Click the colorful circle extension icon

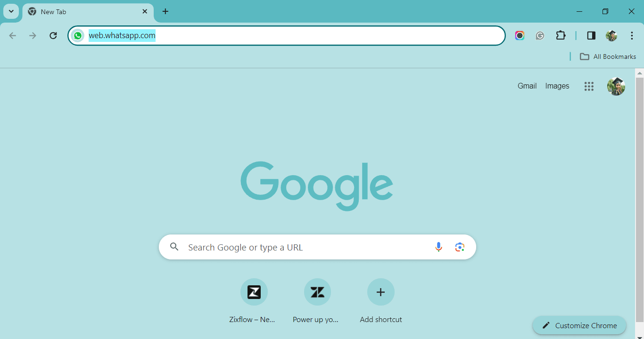[x=520, y=35]
